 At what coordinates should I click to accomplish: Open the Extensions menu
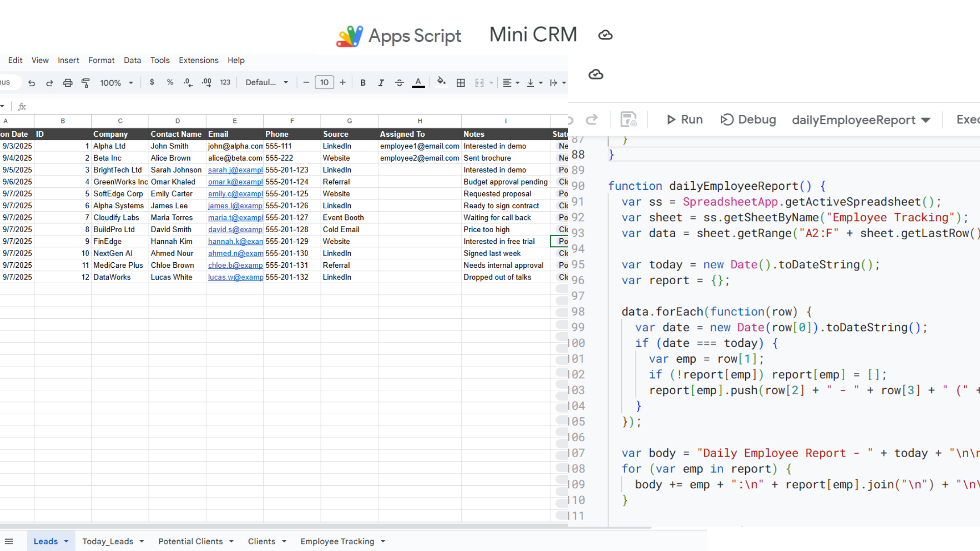click(x=199, y=60)
